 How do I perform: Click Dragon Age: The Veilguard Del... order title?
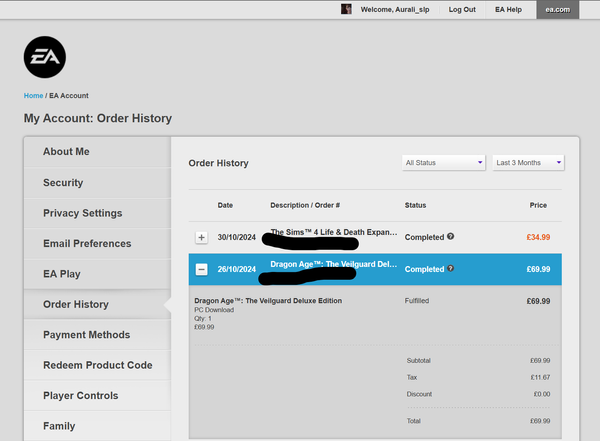(334, 264)
